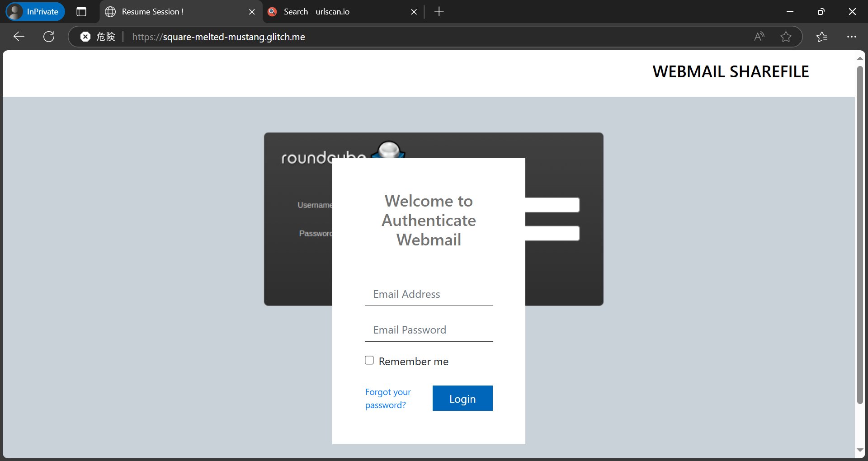Click the address bar URL
The width and height of the screenshot is (868, 461).
tap(218, 37)
